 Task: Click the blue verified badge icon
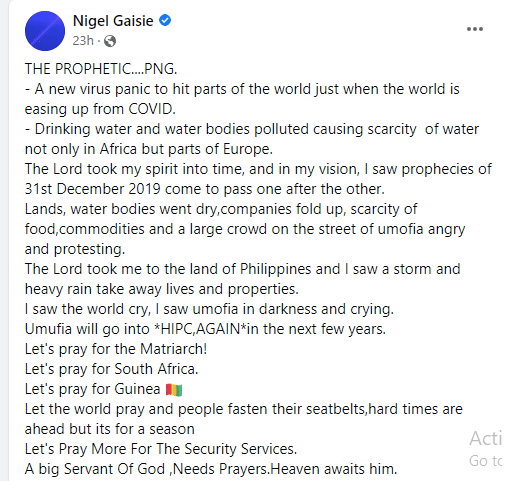(165, 20)
